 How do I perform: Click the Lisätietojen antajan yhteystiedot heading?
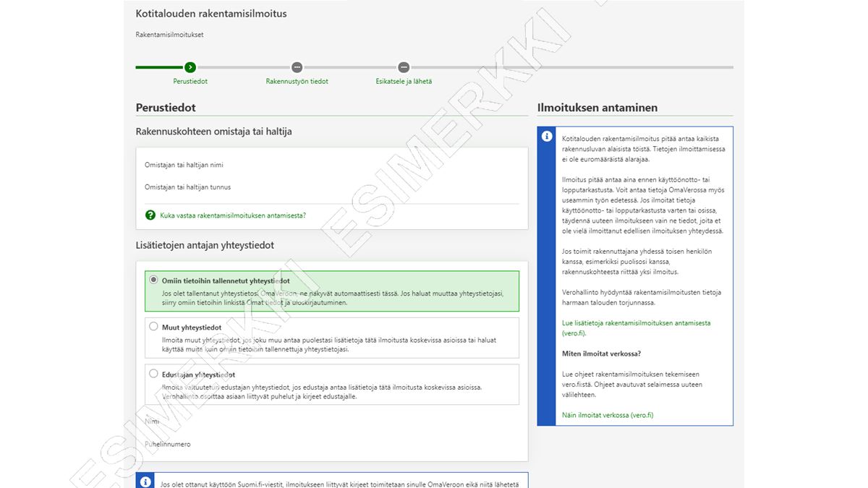(205, 245)
